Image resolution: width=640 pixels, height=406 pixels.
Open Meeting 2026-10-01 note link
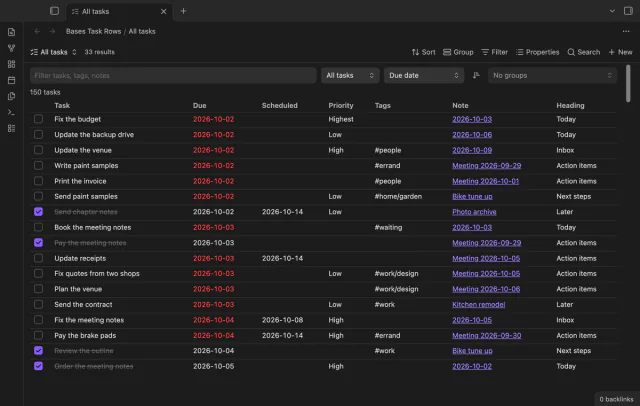[x=485, y=181]
